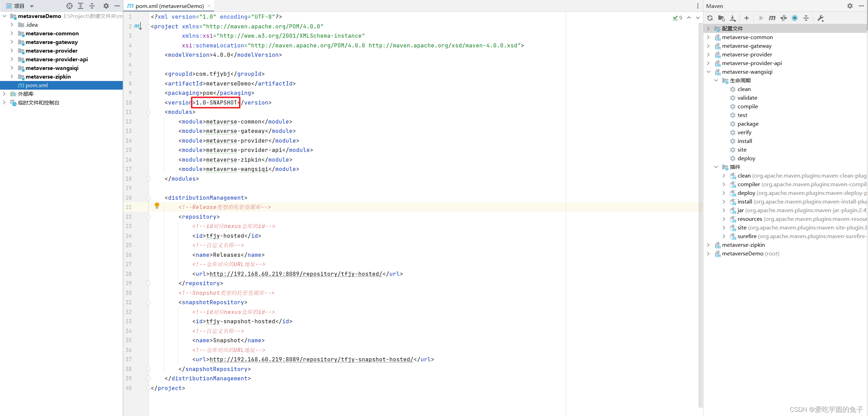Image resolution: width=868 pixels, height=416 pixels.
Task: Go to previous highlighted problem arrow
Action: click(x=689, y=18)
